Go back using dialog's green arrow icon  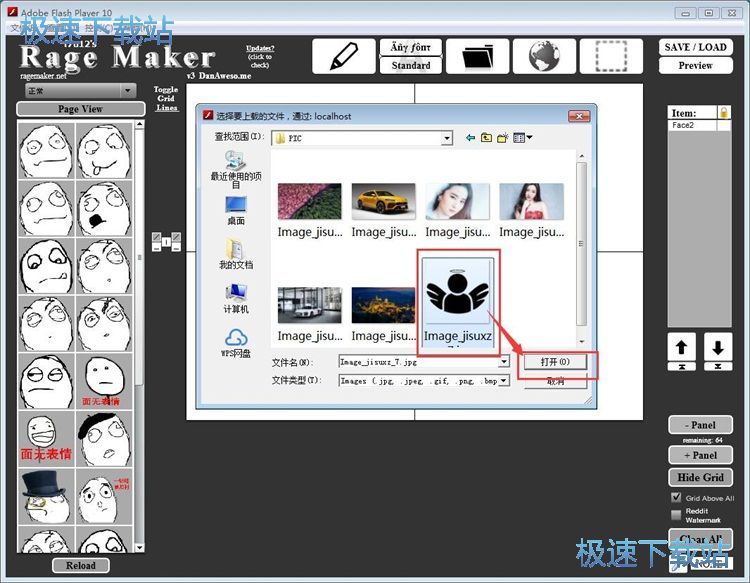(470, 137)
